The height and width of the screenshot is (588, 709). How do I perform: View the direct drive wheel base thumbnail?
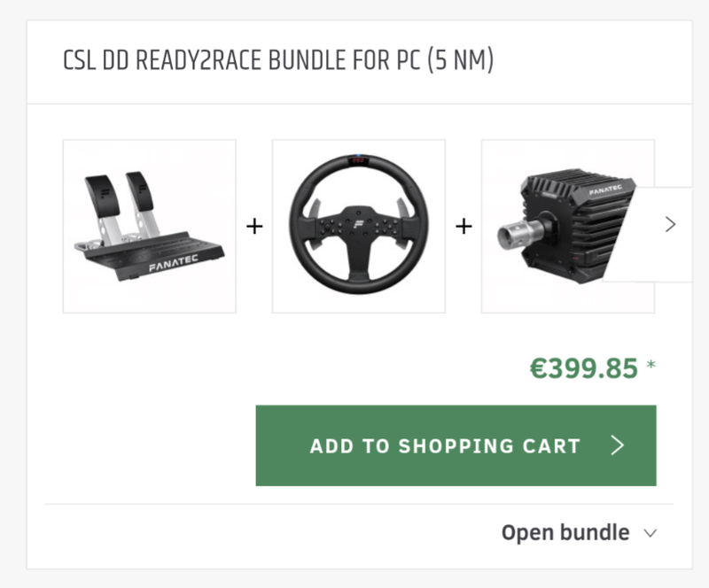(567, 226)
